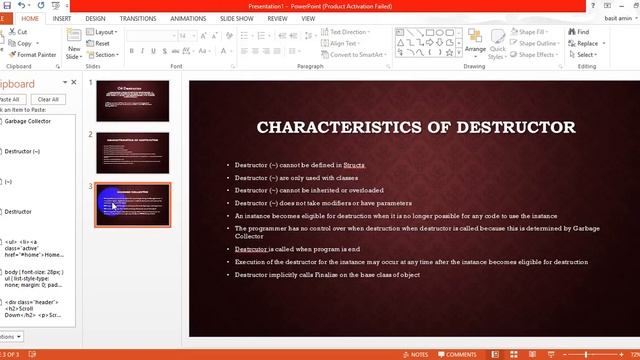Open the Shape Effects dropdown
Image resolution: width=640 pixels, height=360 pixels.
point(534,54)
